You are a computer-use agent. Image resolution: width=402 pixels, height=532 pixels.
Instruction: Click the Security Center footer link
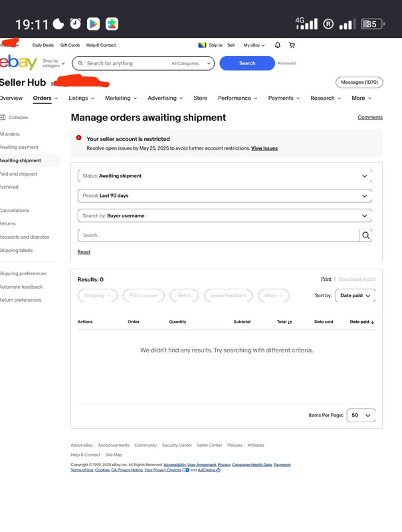(x=177, y=445)
